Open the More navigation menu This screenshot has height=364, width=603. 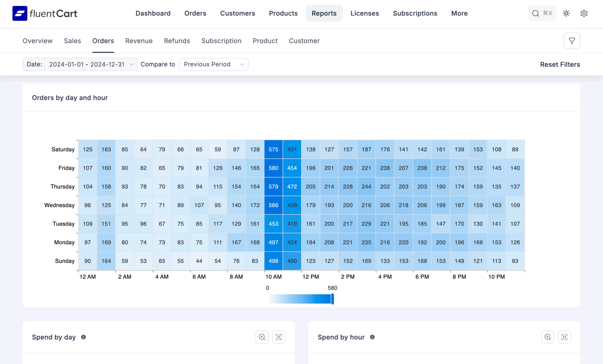(x=459, y=13)
